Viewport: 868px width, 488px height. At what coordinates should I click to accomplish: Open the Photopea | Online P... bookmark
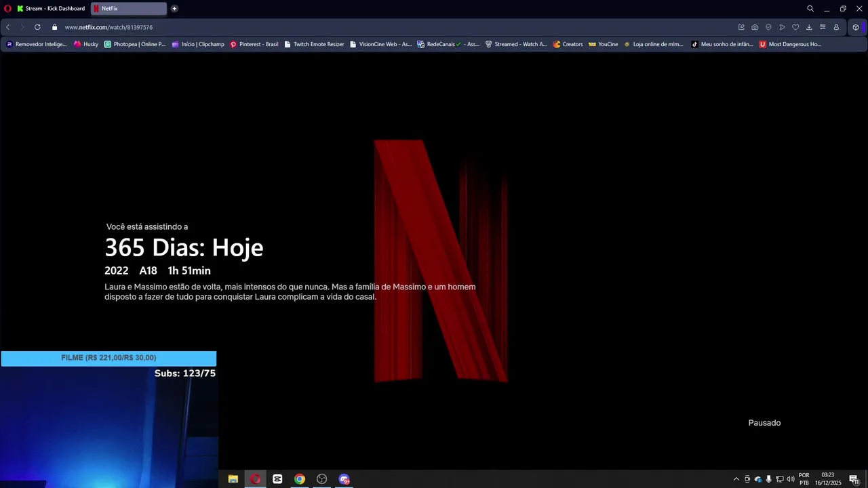pyautogui.click(x=135, y=44)
